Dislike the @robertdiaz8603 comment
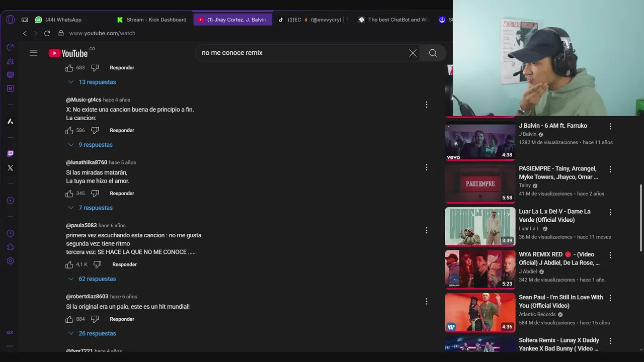This screenshot has width=644, height=362. (x=95, y=319)
